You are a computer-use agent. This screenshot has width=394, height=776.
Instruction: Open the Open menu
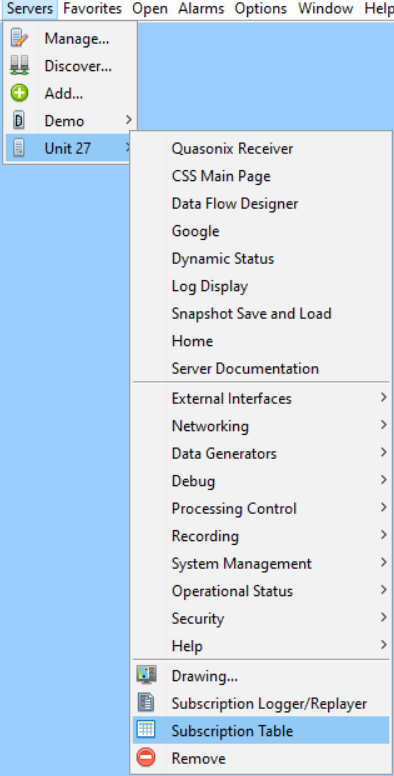pyautogui.click(x=150, y=8)
